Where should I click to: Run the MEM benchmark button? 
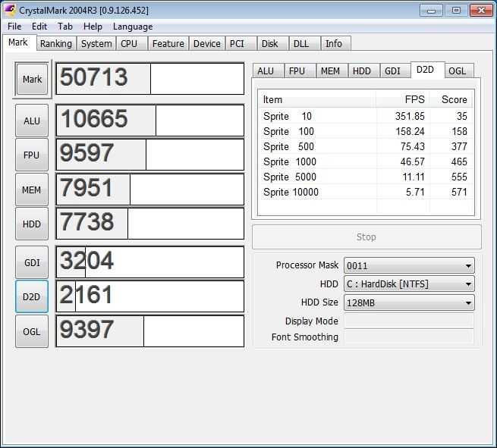tap(32, 190)
